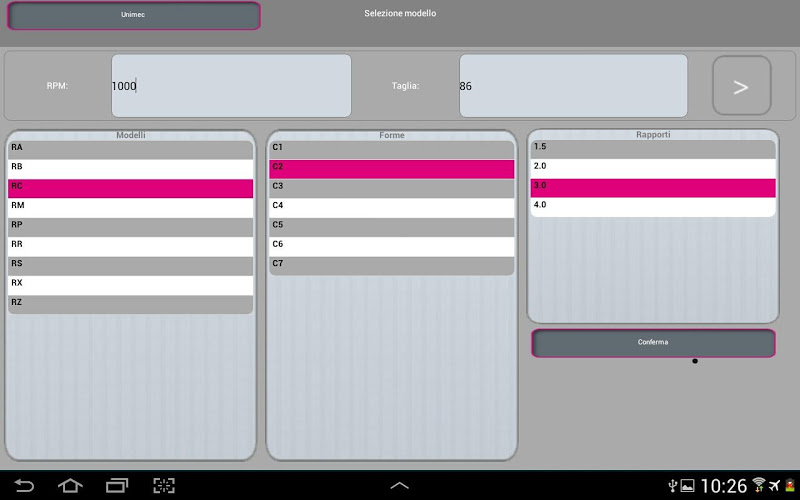Select model RM
Image resolution: width=800 pixels, height=500 pixels.
(131, 208)
